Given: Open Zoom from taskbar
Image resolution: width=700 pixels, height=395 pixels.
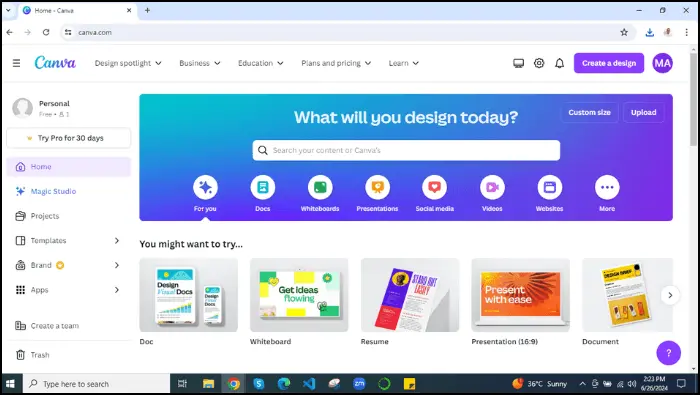Looking at the screenshot, I should [x=359, y=384].
